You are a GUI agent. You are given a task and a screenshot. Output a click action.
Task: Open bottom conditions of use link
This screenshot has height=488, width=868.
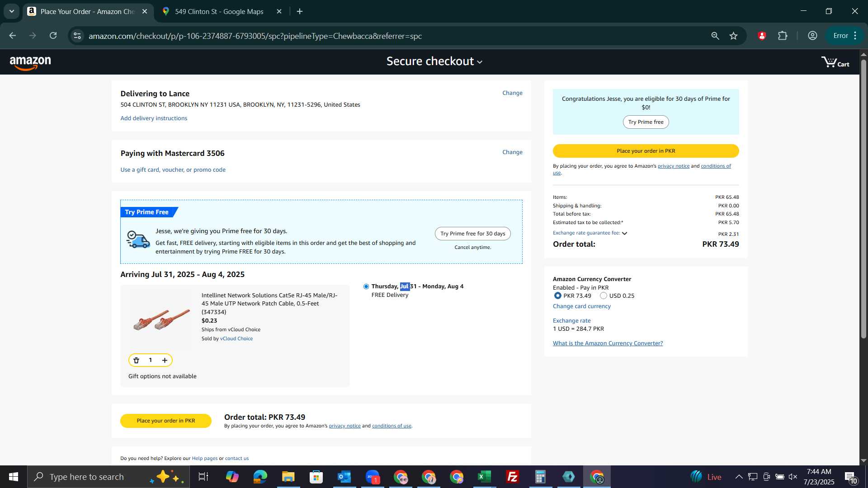(392, 426)
